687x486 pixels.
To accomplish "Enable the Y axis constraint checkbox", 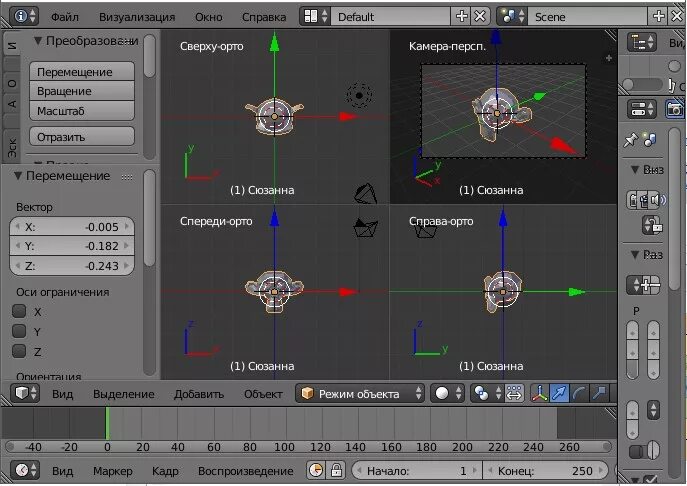I will 19,331.
